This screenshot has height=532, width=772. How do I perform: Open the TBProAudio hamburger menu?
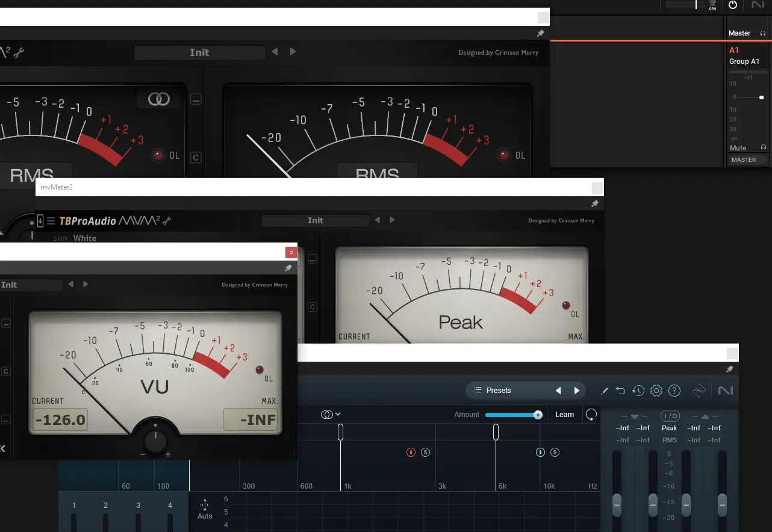coord(50,220)
